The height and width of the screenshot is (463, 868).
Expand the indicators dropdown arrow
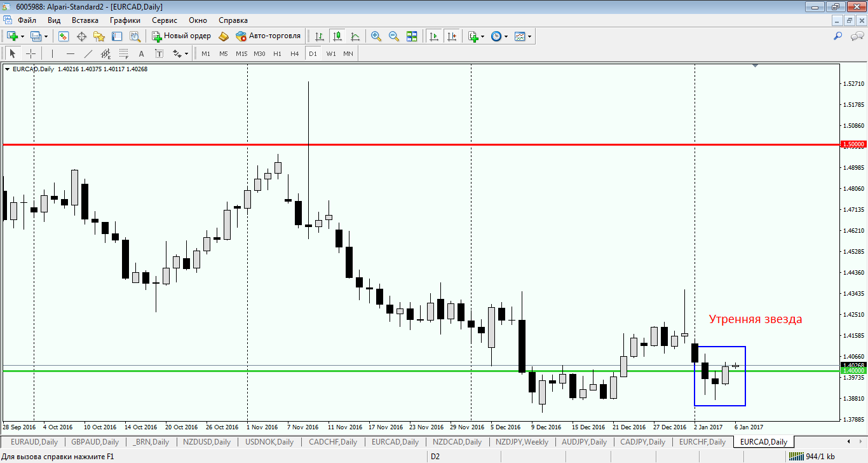click(x=483, y=36)
